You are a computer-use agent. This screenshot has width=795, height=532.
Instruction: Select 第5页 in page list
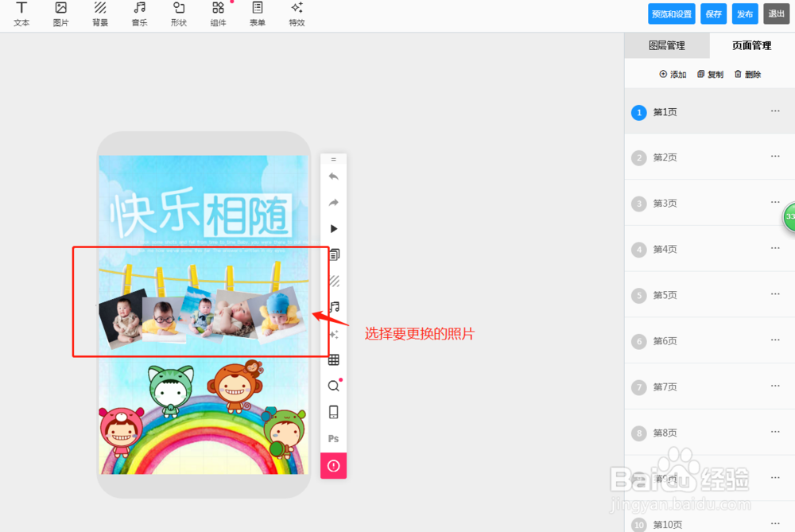coord(710,295)
